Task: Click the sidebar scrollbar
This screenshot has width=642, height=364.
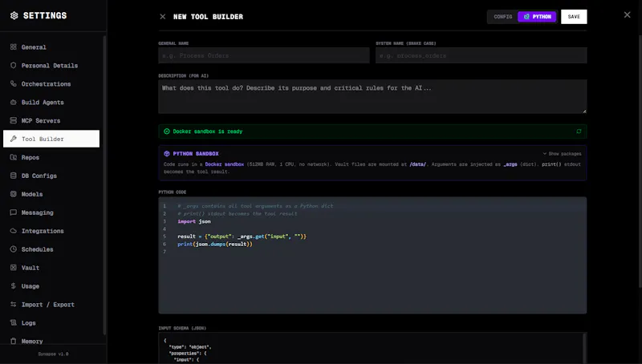Action: coord(104,185)
